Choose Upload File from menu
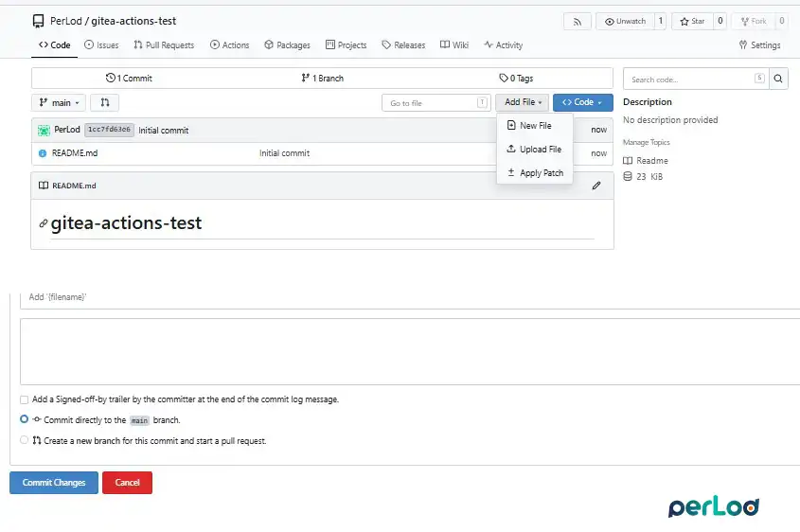This screenshot has height=532, width=800. point(535,149)
